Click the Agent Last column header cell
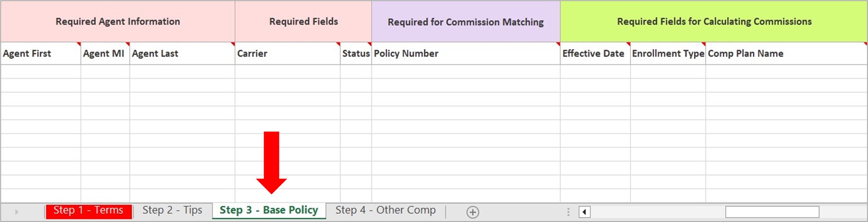The width and height of the screenshot is (868, 222). pyautogui.click(x=182, y=53)
